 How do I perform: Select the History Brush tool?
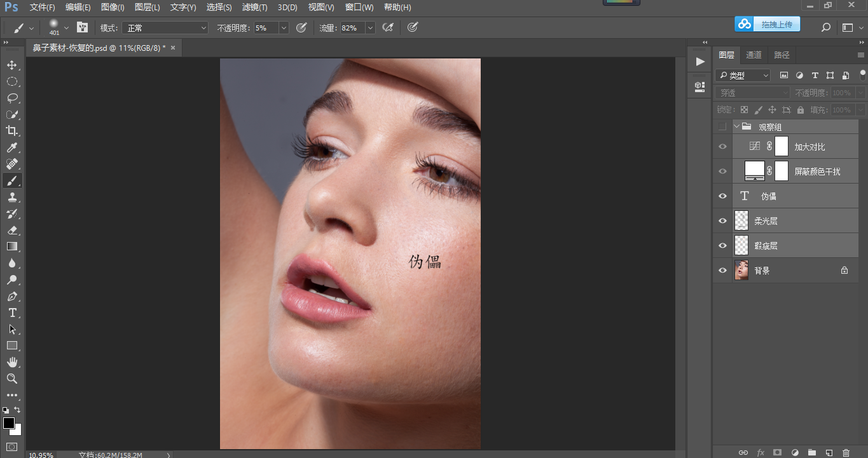pyautogui.click(x=12, y=213)
